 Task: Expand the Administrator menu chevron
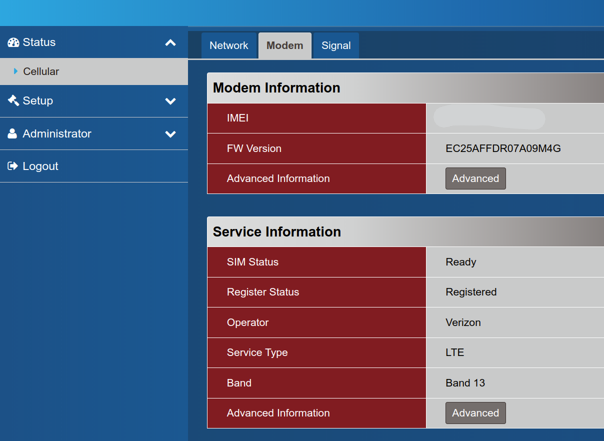pos(170,134)
